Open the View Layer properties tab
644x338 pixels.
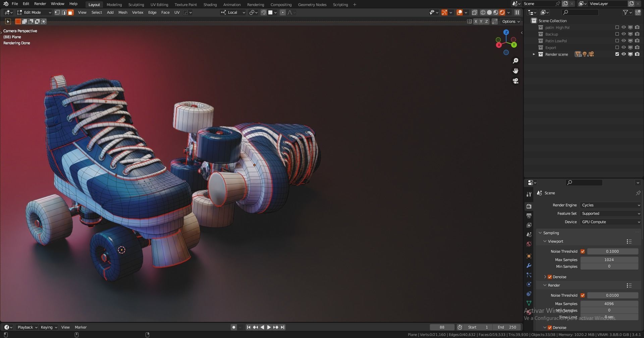coord(529,225)
